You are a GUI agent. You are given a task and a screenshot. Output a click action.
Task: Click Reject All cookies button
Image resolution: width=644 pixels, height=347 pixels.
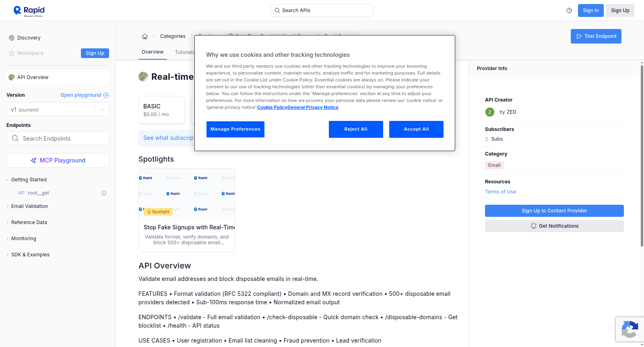pyautogui.click(x=356, y=129)
